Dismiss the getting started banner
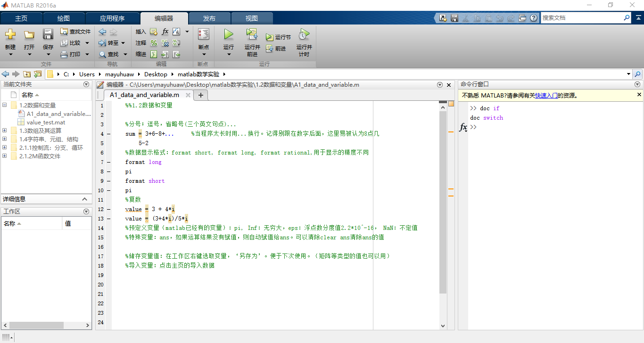 639,95
